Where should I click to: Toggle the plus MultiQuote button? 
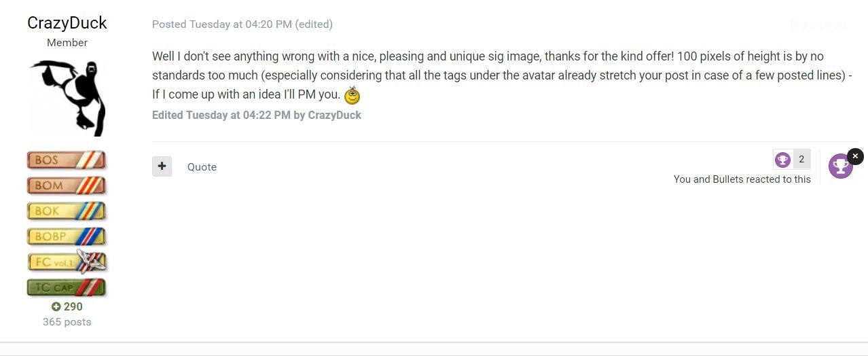click(x=162, y=166)
